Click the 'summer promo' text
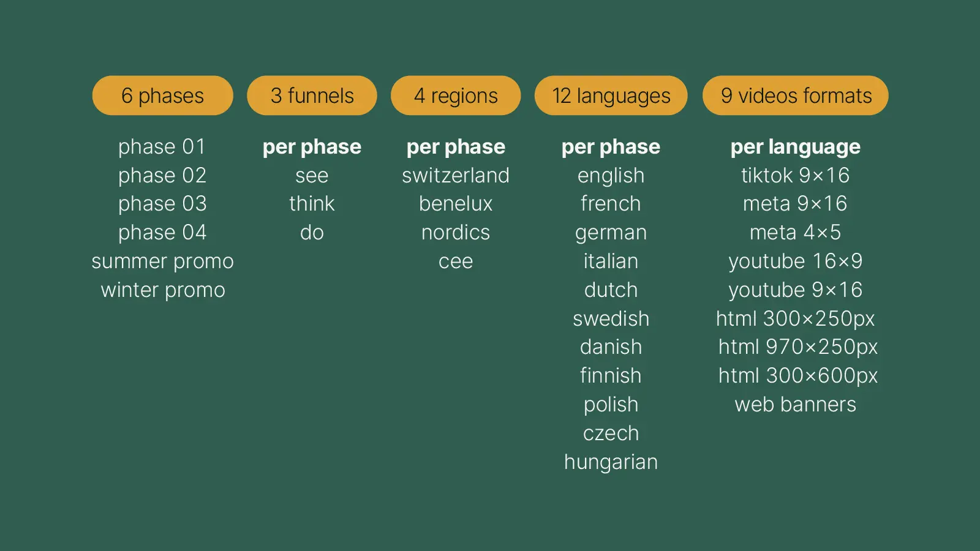The image size is (980, 551). [x=162, y=261]
